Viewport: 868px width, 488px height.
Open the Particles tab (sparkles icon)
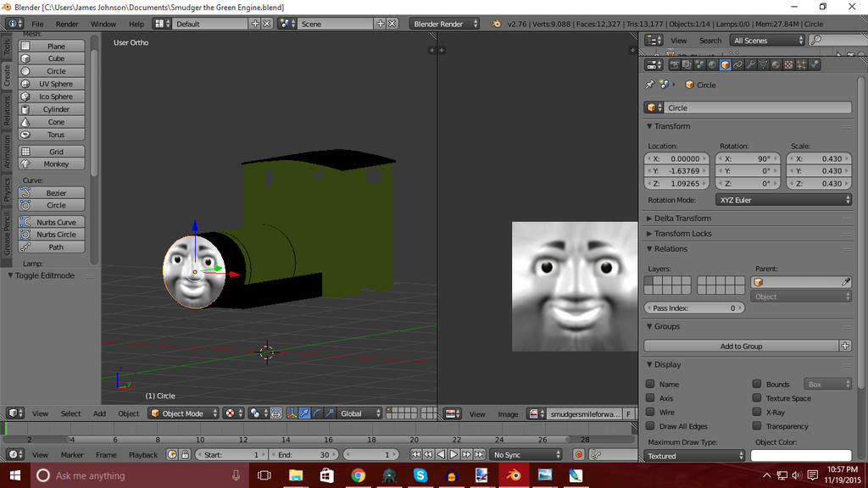click(802, 64)
